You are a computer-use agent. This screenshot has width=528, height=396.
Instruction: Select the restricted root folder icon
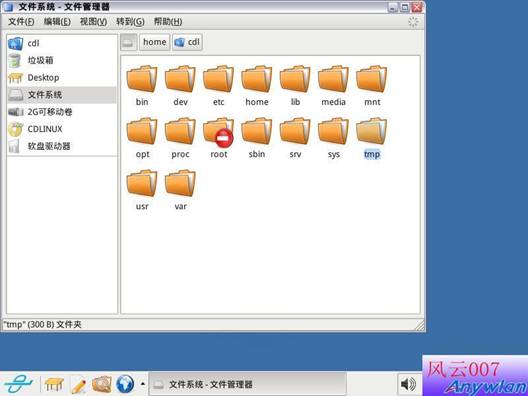point(219,132)
